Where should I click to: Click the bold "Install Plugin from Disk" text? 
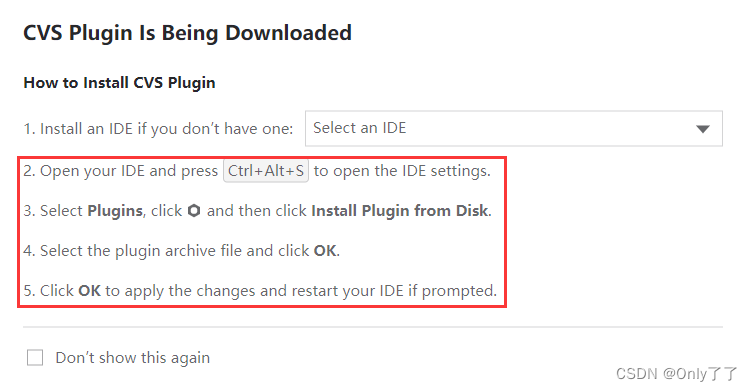pyautogui.click(x=400, y=211)
